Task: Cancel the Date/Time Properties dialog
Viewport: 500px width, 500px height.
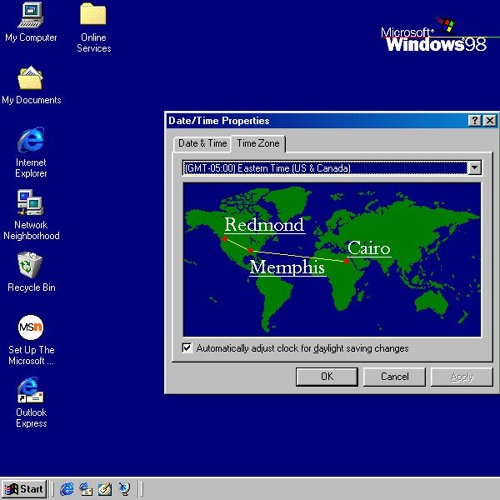Action: pyautogui.click(x=394, y=377)
